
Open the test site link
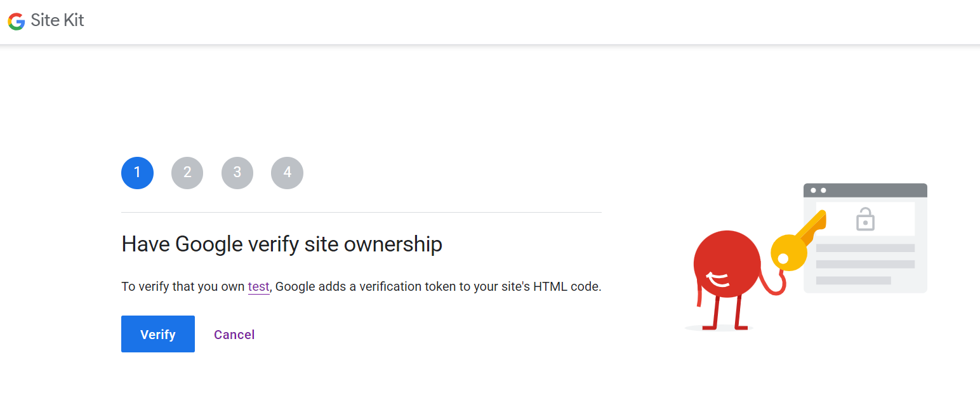tap(258, 287)
